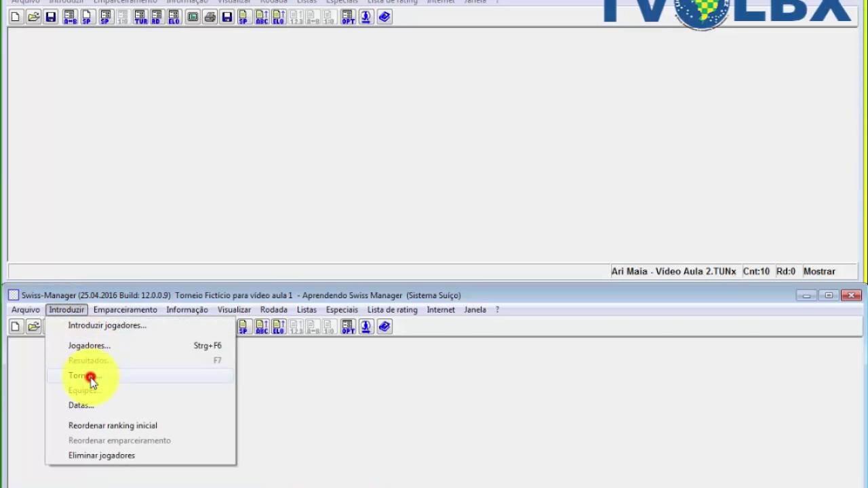Image resolution: width=868 pixels, height=488 pixels.
Task: Click the highlighted 'Torneio...' menu entry
Action: (140, 375)
